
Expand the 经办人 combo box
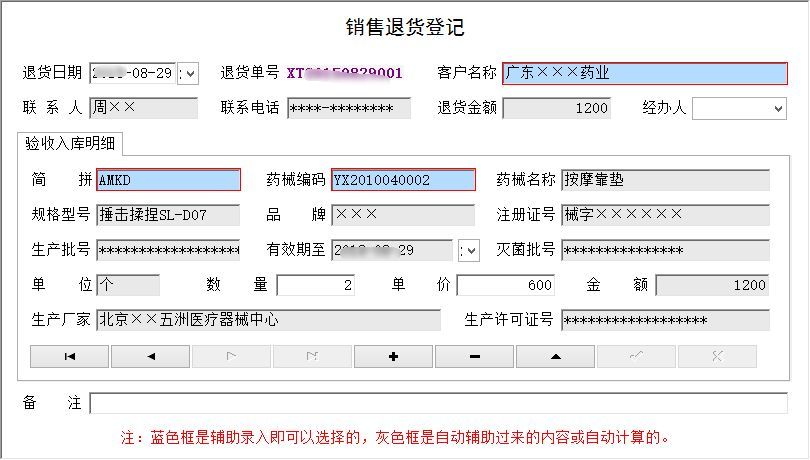click(778, 109)
